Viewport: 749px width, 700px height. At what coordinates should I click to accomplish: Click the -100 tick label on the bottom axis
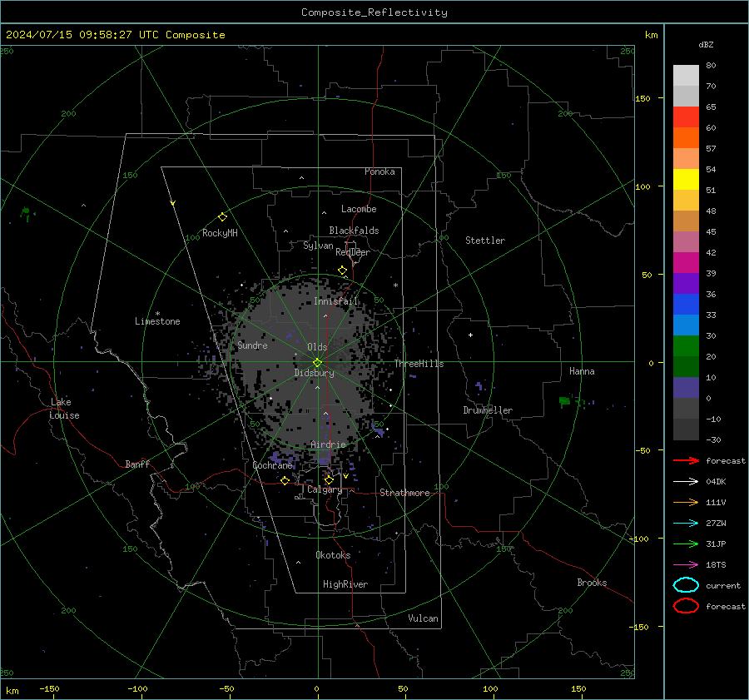pyautogui.click(x=138, y=688)
